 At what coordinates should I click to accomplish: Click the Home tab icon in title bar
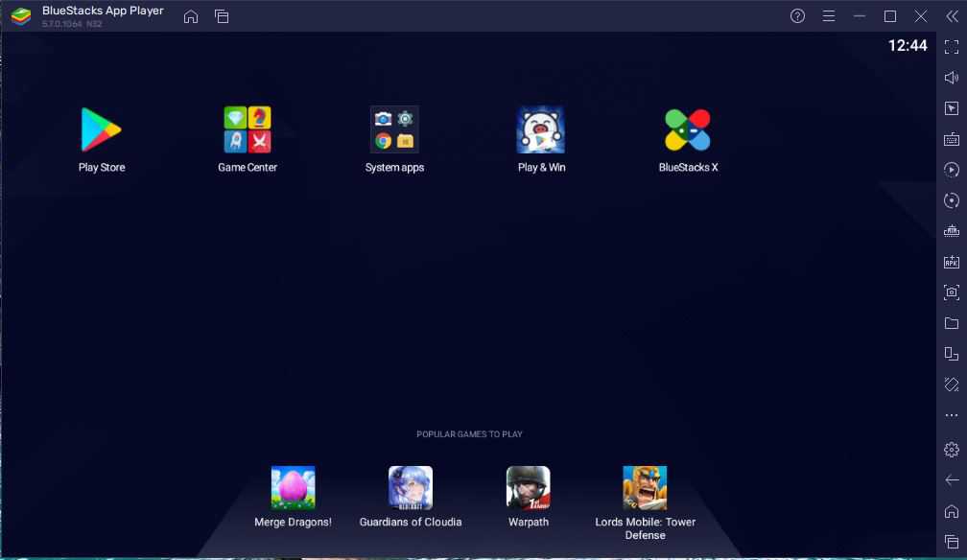coord(191,16)
